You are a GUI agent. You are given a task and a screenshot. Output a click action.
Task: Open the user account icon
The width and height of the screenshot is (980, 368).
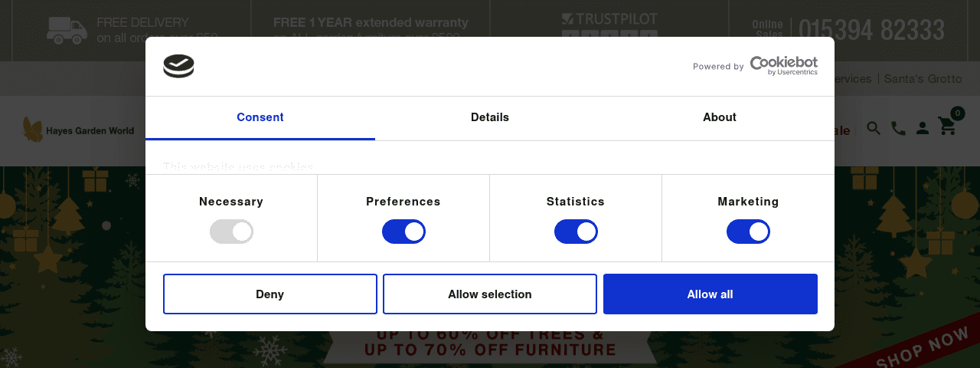coord(923,128)
